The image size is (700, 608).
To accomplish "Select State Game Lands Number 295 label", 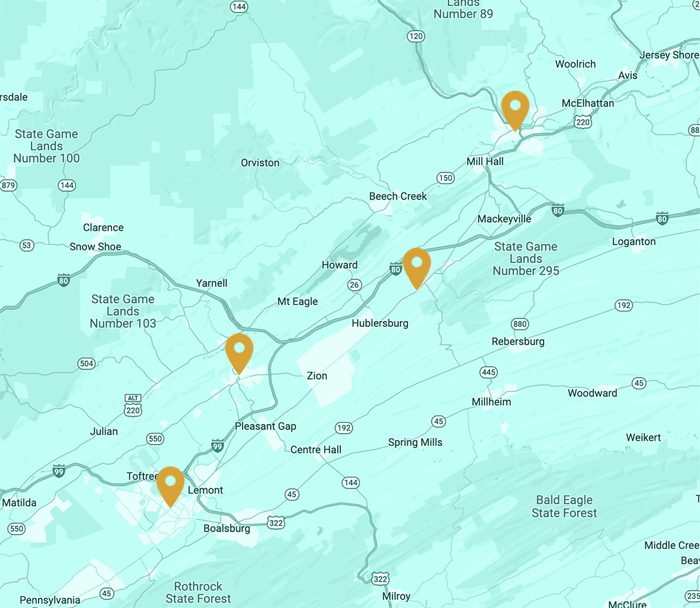I will pos(526,259).
